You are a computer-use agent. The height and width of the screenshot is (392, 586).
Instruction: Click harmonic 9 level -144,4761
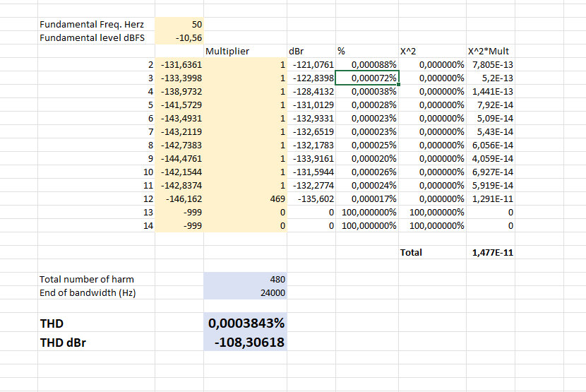179,159
